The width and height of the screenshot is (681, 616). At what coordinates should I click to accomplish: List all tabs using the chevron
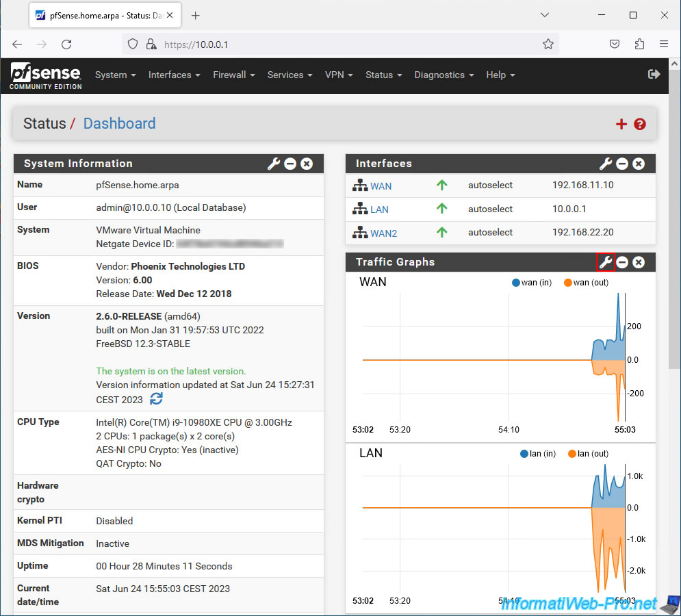[x=545, y=15]
